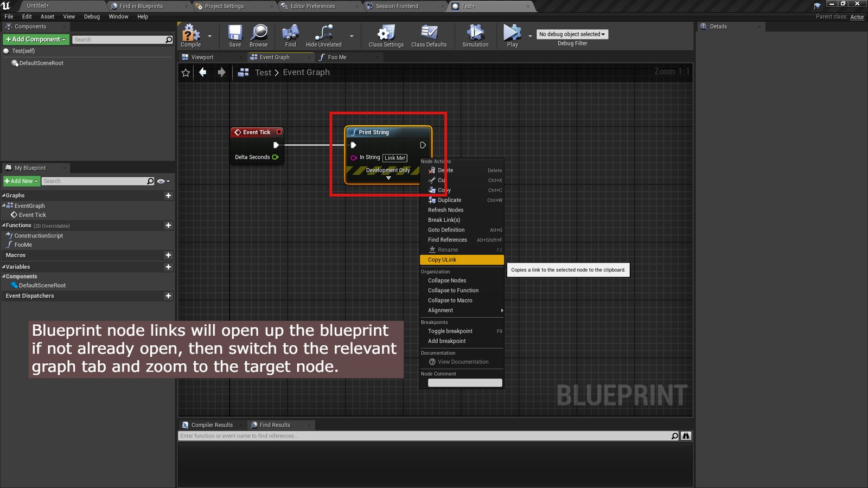Save the blueprint asset
Image resolution: width=868 pixels, height=488 pixels.
click(235, 36)
